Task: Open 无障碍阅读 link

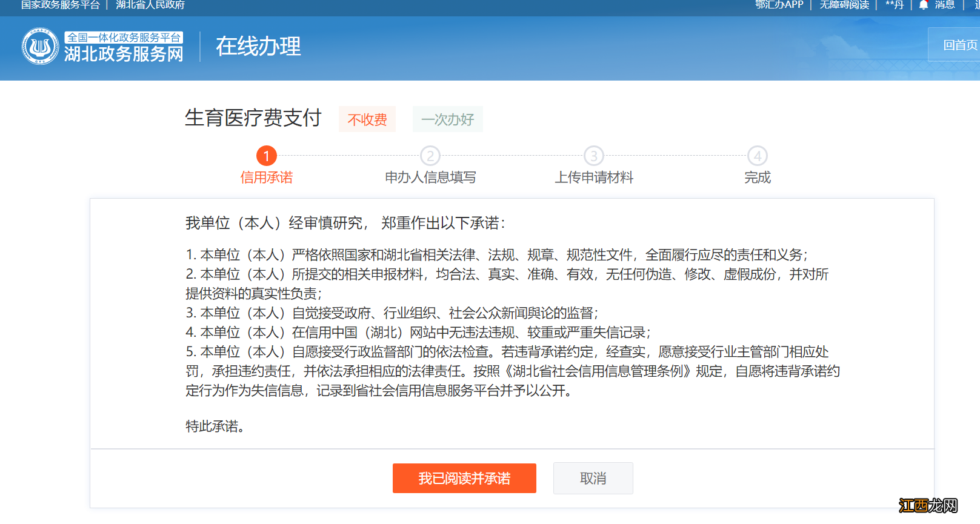Action: coord(844,5)
